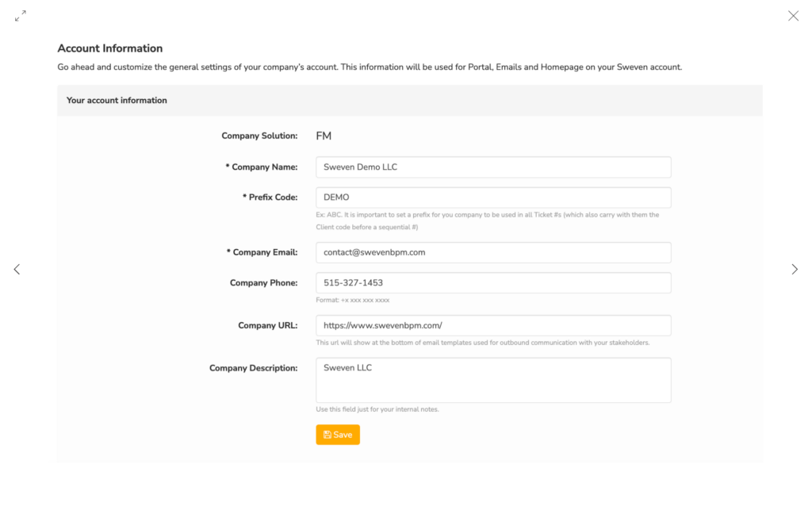The width and height of the screenshot is (812, 514).
Task: Click the Company Email input field
Action: coord(493,252)
